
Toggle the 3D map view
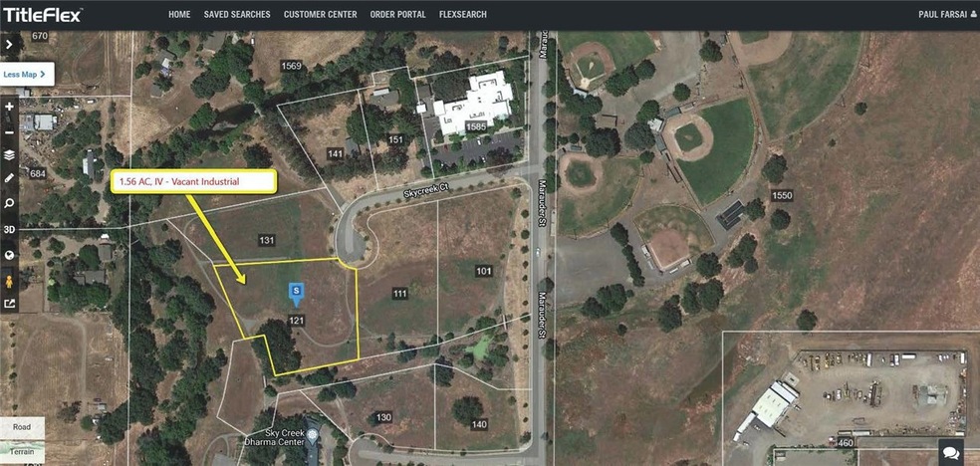pyautogui.click(x=9, y=229)
